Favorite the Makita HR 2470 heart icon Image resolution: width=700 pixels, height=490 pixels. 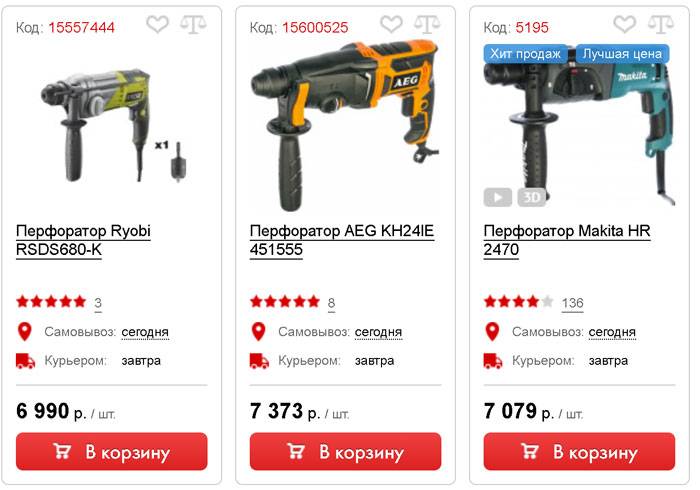(625, 24)
